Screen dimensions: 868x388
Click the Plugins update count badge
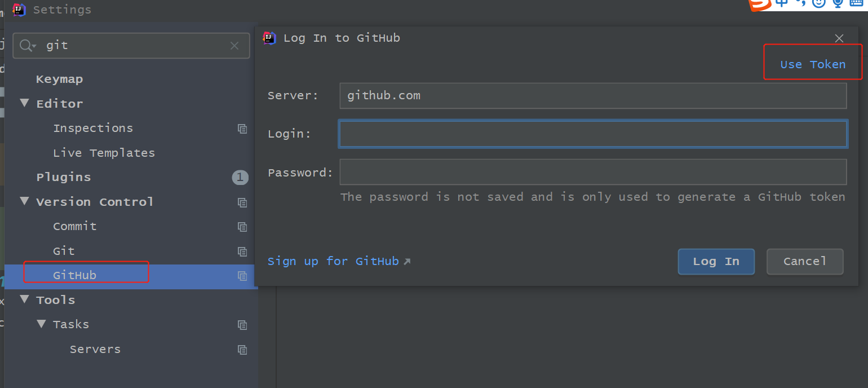point(240,178)
